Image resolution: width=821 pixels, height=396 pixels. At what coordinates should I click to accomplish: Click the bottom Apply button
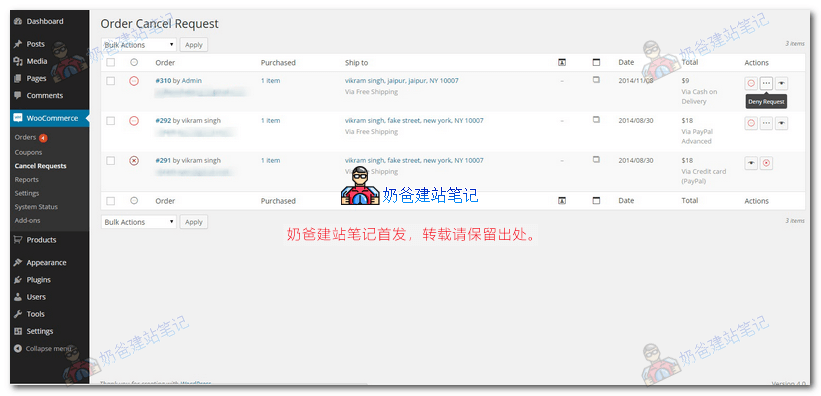pyautogui.click(x=194, y=222)
